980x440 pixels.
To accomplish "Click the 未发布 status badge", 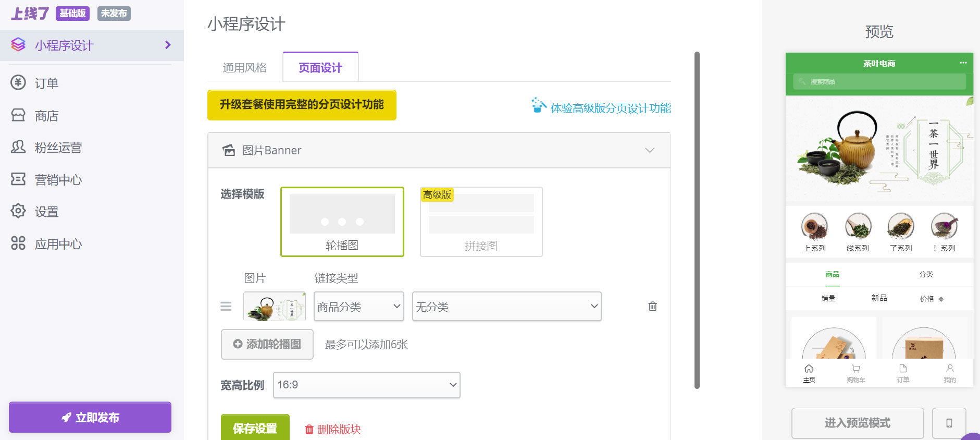I will click(114, 14).
